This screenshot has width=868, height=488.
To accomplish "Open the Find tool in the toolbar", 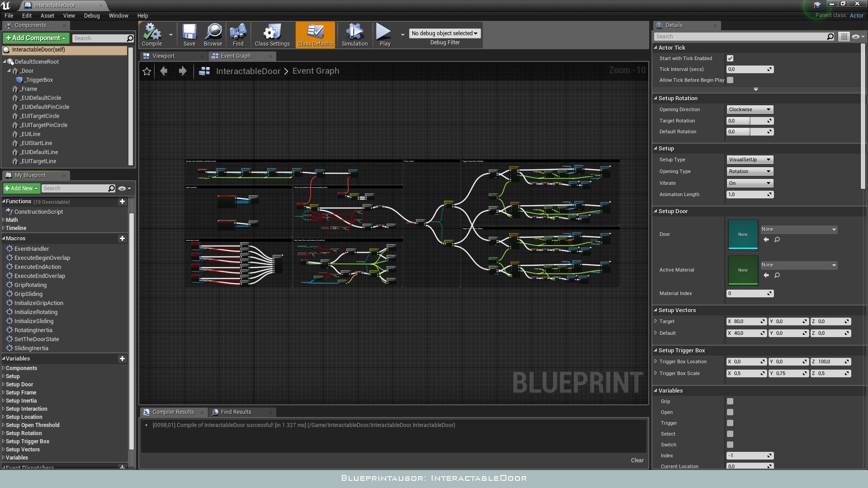I will [238, 34].
